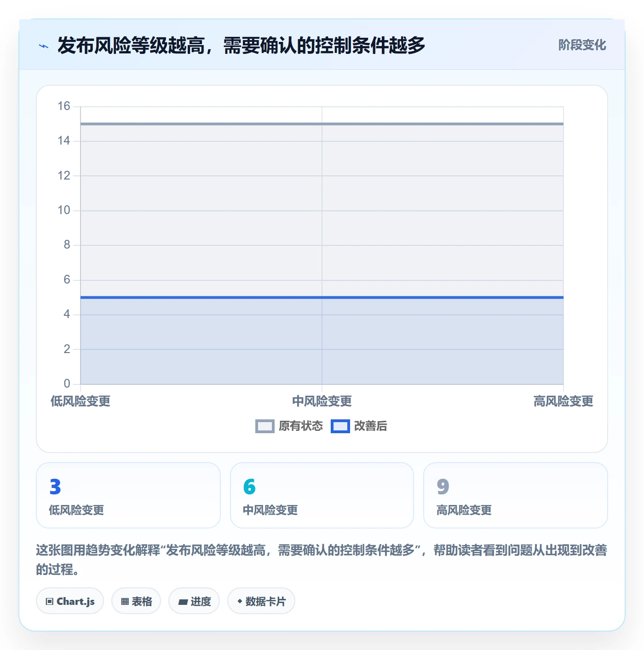Click the number 9 in the 高风险变更 card
This screenshot has width=644, height=650.
point(443,487)
